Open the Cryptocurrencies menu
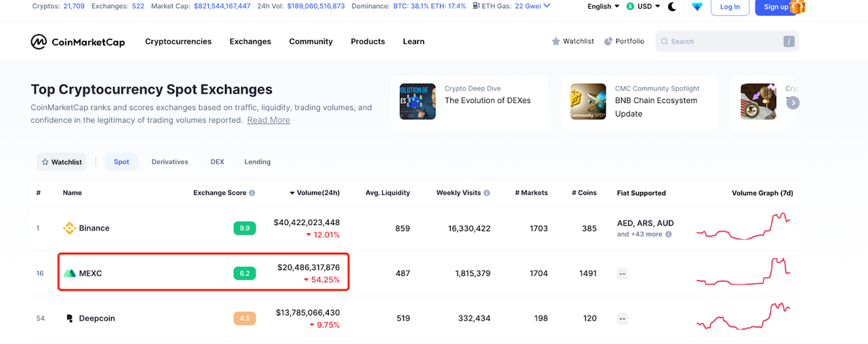The image size is (868, 344). coord(178,41)
